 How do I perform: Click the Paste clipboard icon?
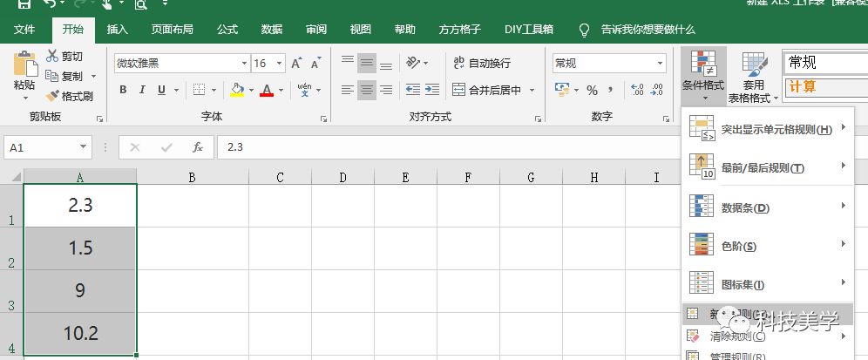pos(24,64)
